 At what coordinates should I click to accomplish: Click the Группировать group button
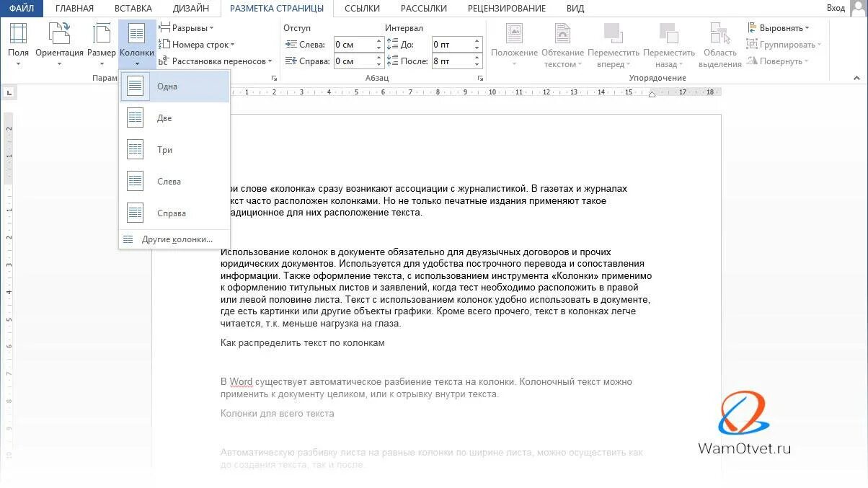(x=784, y=45)
